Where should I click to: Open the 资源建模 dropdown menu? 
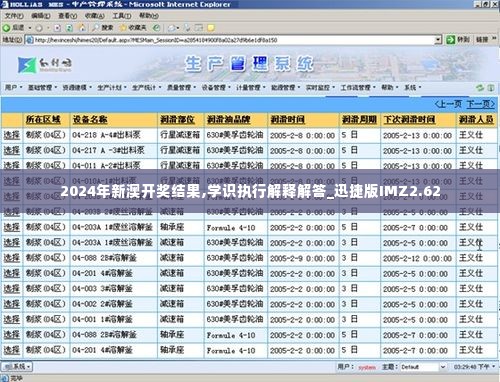[77, 88]
